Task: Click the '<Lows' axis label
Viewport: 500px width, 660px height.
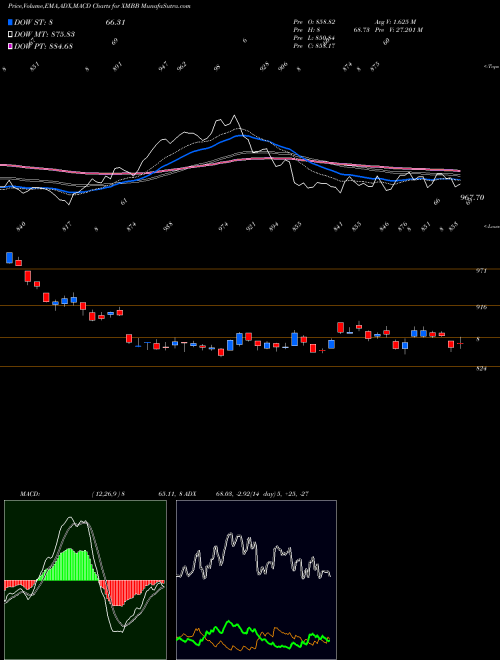Action: click(x=491, y=226)
